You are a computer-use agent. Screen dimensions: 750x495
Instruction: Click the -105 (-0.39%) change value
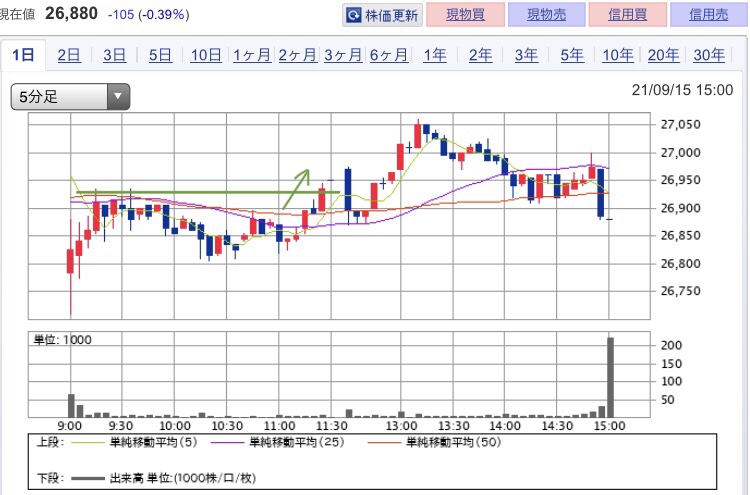[x=149, y=15]
